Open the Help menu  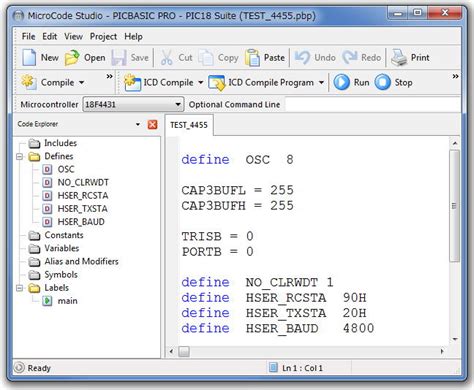[x=133, y=36]
